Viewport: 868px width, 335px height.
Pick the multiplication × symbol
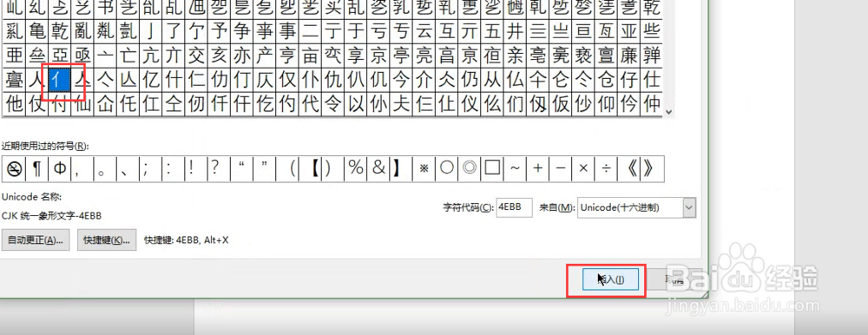(582, 169)
